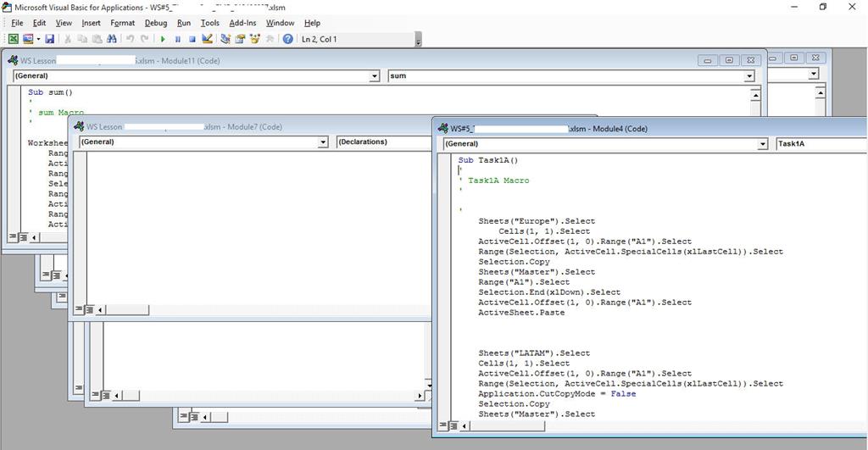Image resolution: width=868 pixels, height=450 pixels.
Task: Switch to Full Module View in Module4 window
Action: tap(453, 425)
